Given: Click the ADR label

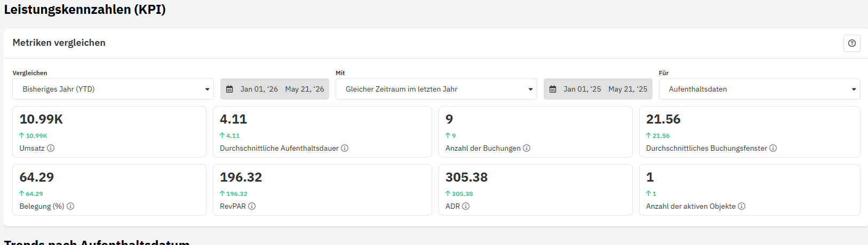Looking at the screenshot, I should (452, 206).
